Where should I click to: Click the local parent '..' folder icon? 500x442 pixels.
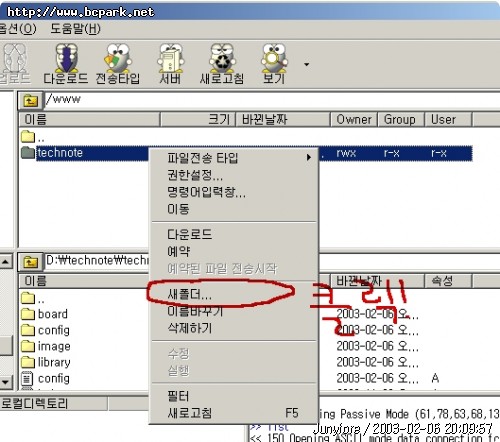pyautogui.click(x=28, y=298)
